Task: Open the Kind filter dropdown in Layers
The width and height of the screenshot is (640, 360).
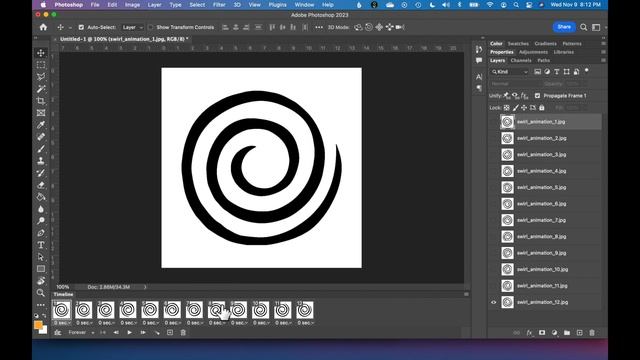Action: tap(509, 72)
